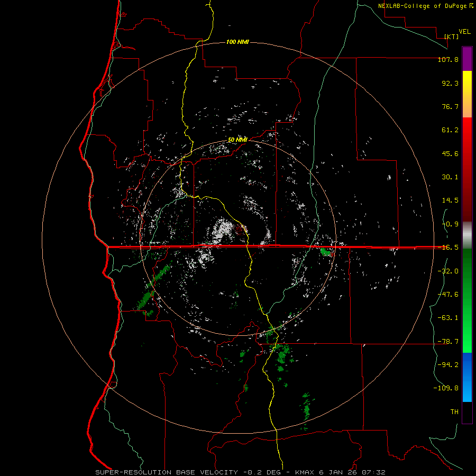Select the 14.5 scale value
This screenshot has width=476, height=476.
(x=450, y=200)
